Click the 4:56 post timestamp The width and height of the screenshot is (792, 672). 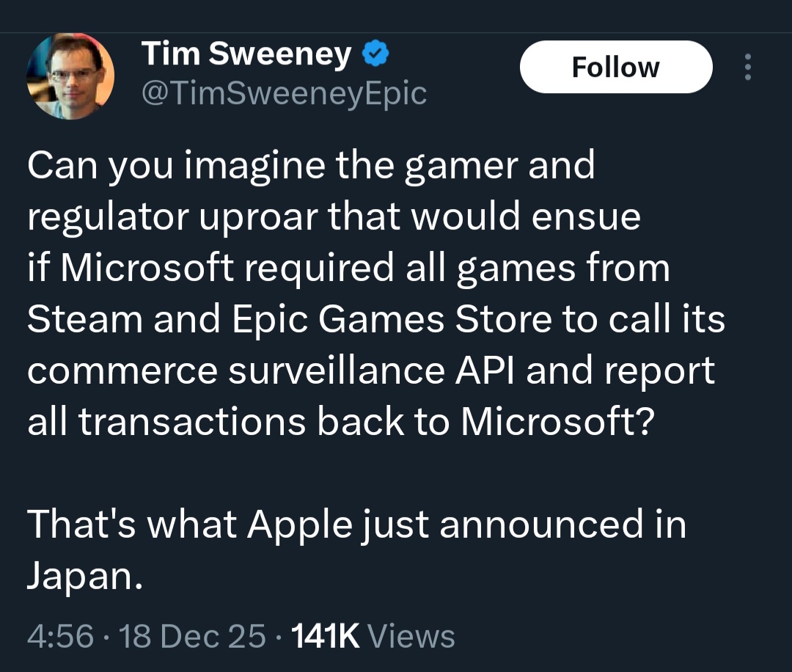coord(61,635)
